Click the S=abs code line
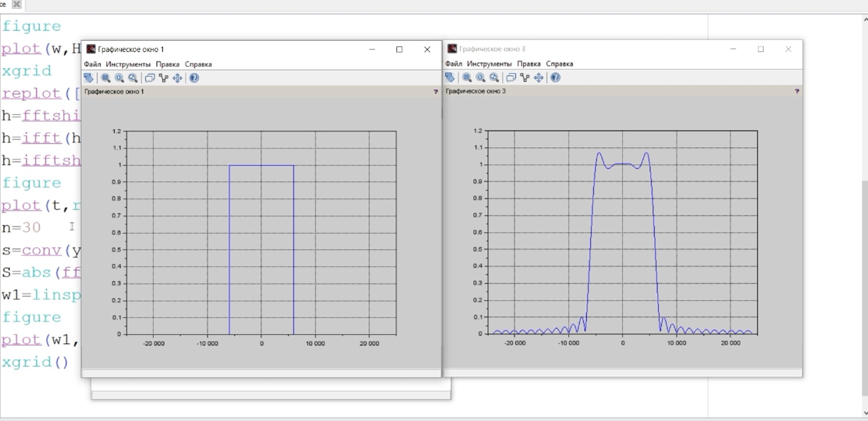Screen dimensions: 868x421 point(41,272)
